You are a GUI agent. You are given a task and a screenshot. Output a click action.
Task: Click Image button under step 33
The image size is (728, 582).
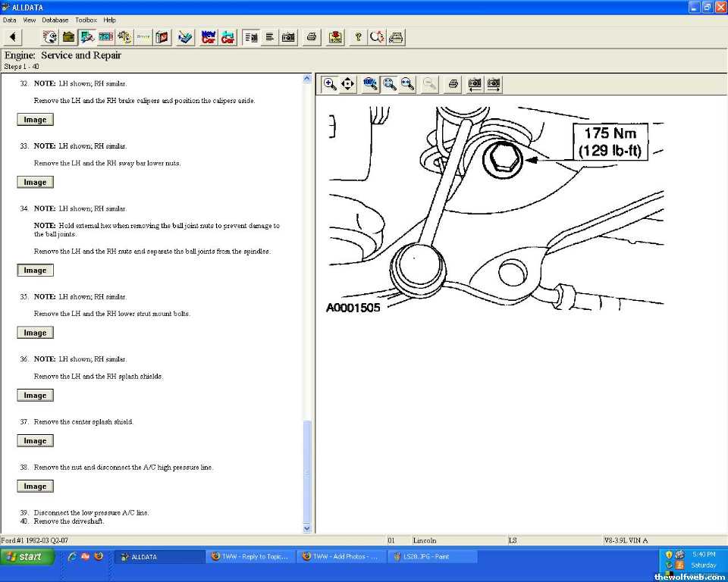(x=35, y=182)
